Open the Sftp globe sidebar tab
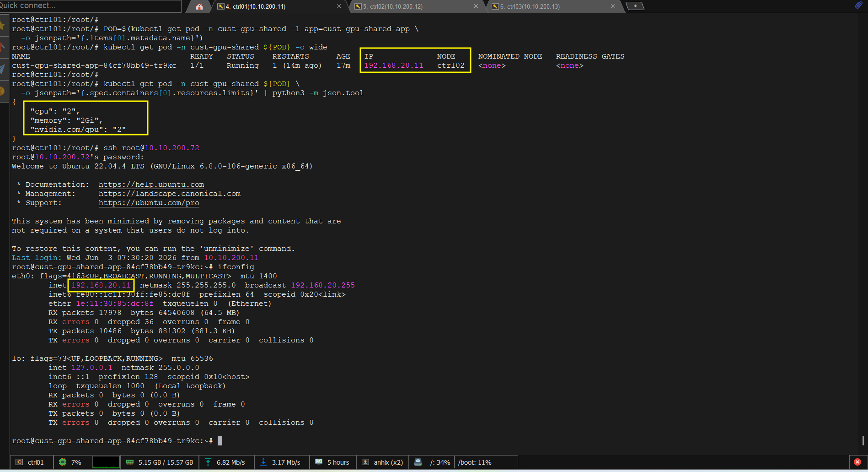Screen dimensions: 868x472 tap(3, 91)
